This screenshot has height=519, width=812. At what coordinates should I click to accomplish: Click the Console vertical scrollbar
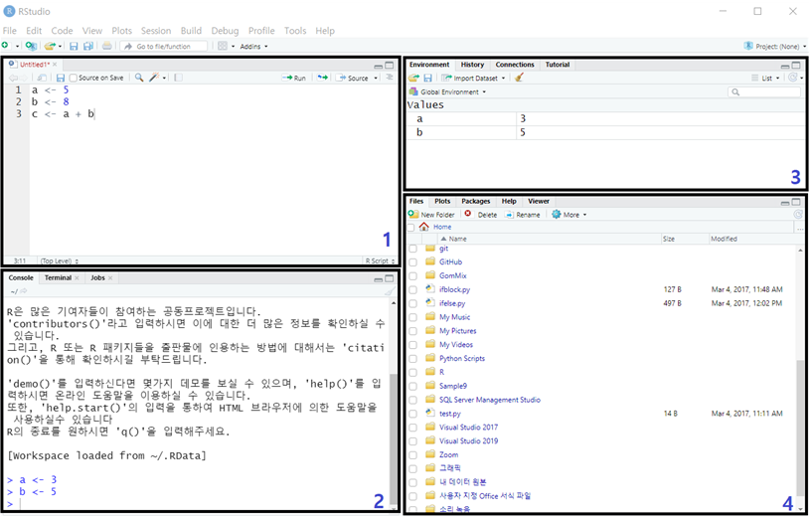coord(393,437)
